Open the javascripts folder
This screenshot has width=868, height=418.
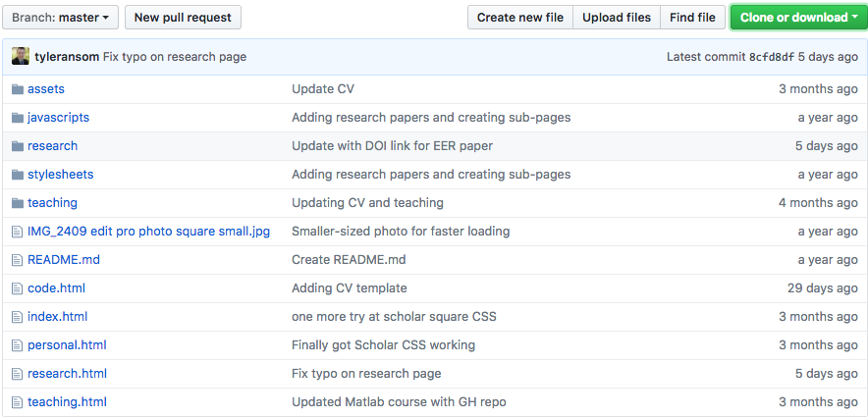click(x=58, y=118)
